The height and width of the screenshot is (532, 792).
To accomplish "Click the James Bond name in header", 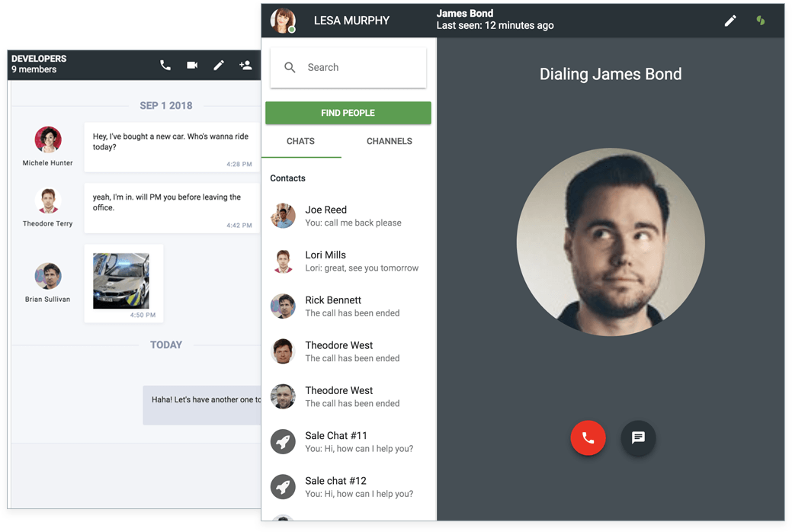I will (465, 14).
